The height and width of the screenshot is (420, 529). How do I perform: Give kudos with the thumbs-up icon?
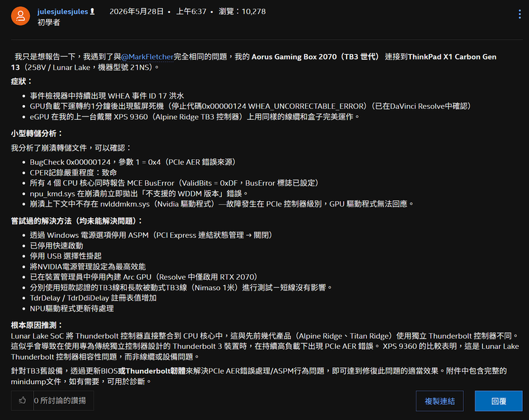22,400
